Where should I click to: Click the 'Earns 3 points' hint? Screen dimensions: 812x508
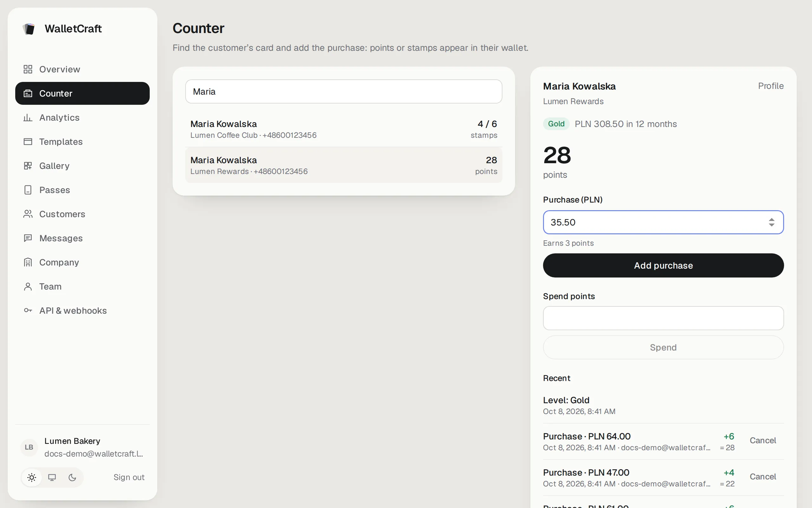click(568, 243)
